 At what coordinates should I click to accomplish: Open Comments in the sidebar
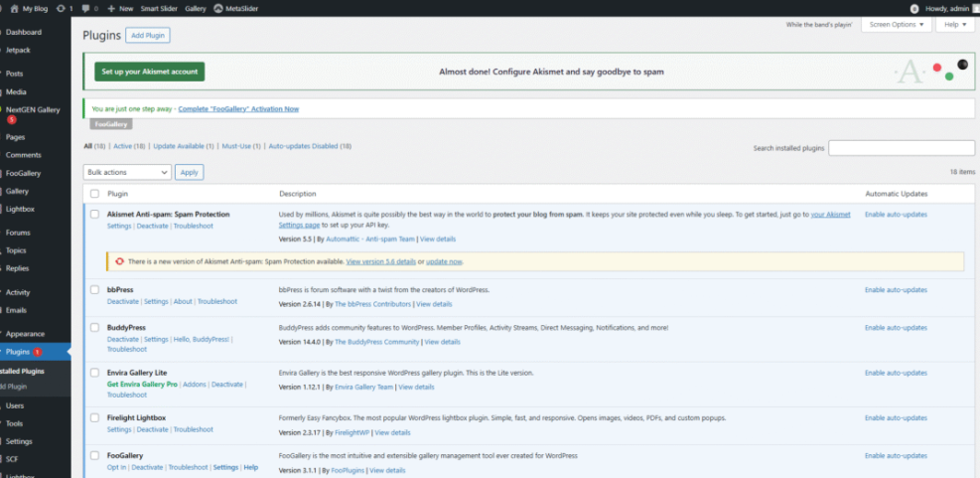(23, 155)
